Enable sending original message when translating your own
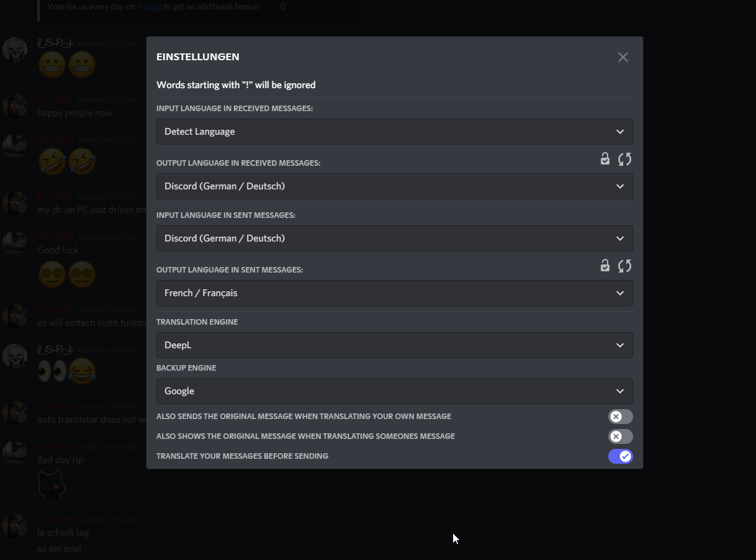Screen dimensions: 756x560 coord(620,416)
